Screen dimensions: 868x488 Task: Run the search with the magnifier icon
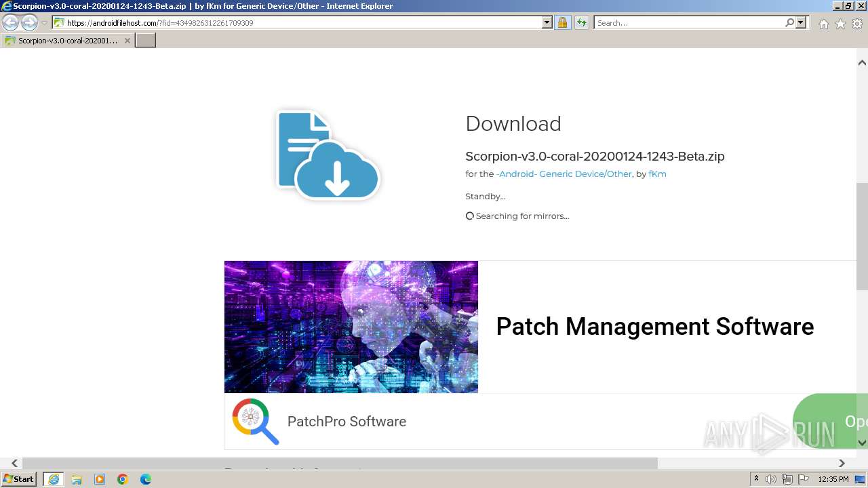click(x=789, y=22)
